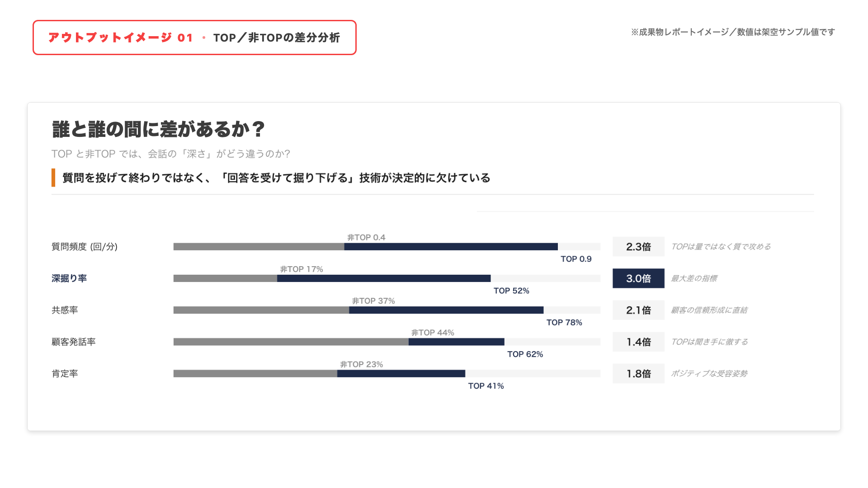The height and width of the screenshot is (488, 868).
Task: Click the note 最大差の指標
Action: 693,278
